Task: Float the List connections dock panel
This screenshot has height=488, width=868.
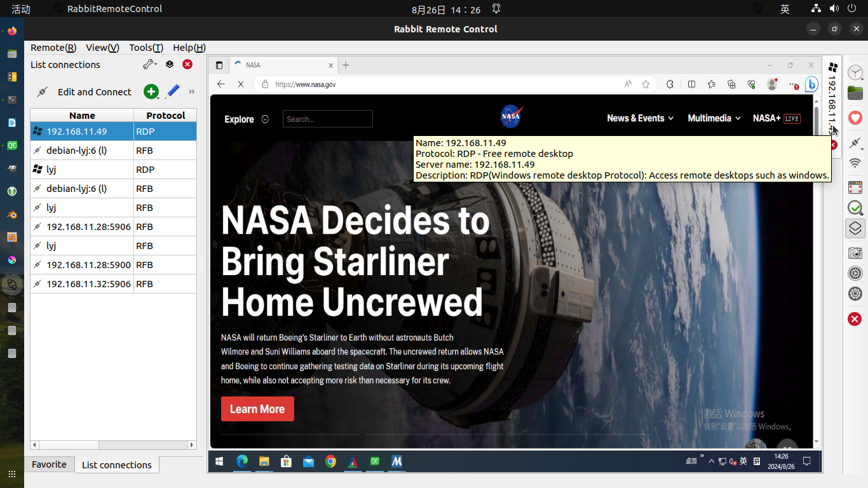Action: point(170,64)
